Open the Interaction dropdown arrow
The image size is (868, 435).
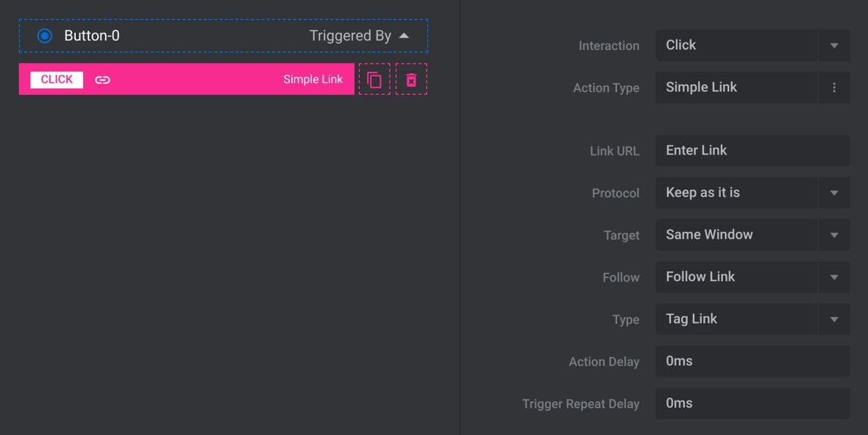pyautogui.click(x=833, y=46)
